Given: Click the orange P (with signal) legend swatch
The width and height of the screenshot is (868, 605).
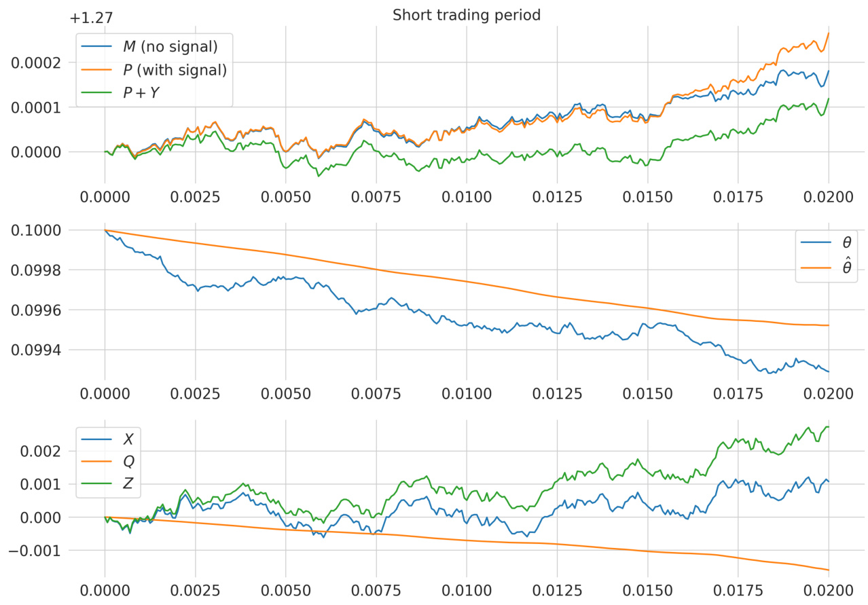Looking at the screenshot, I should click(x=98, y=70).
